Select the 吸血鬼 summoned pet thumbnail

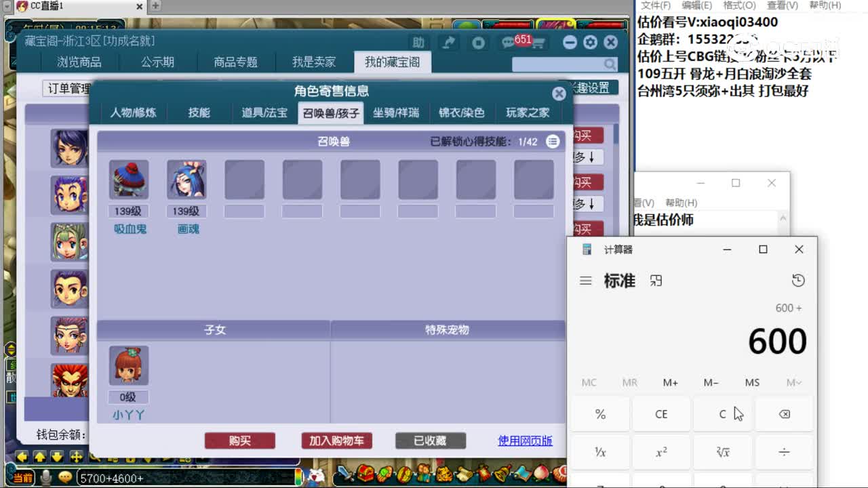(128, 179)
